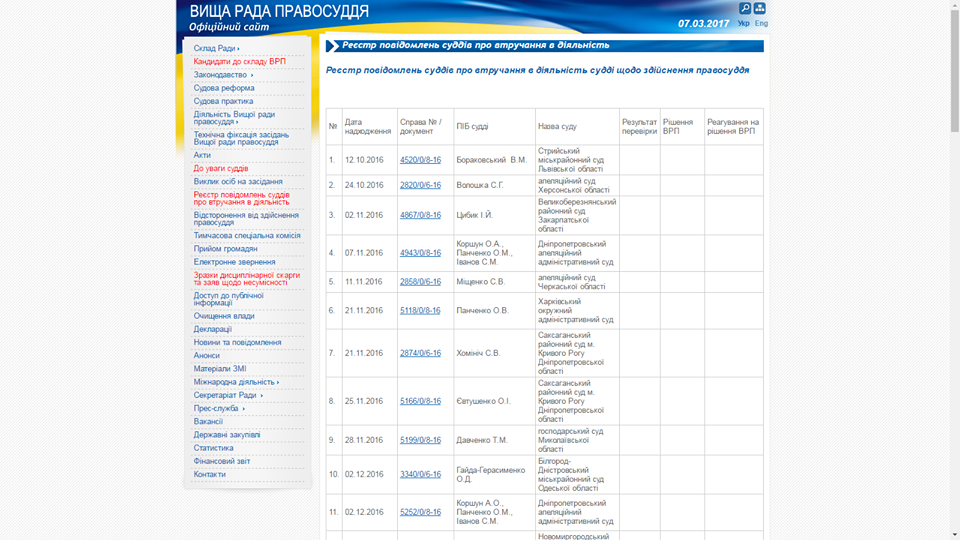The width and height of the screenshot is (960, 540).
Task: Click the Вища рада правосуддя site title
Action: pyautogui.click(x=279, y=12)
